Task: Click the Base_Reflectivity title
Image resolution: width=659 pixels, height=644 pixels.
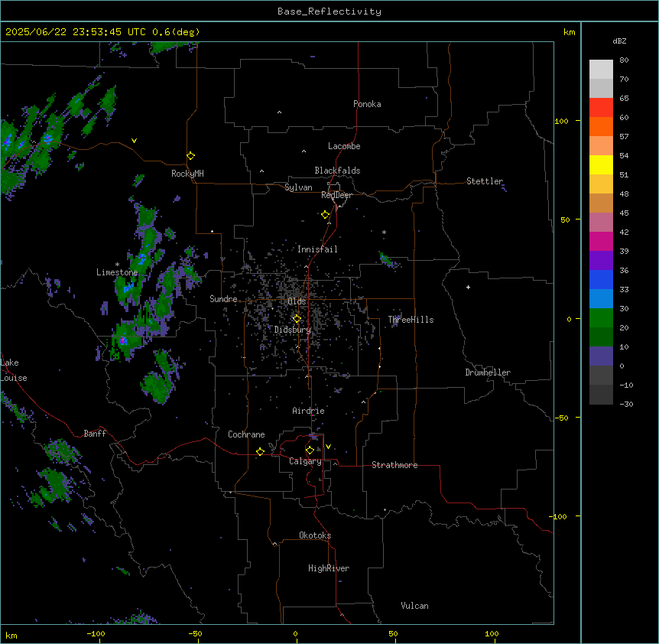Action: pyautogui.click(x=329, y=11)
